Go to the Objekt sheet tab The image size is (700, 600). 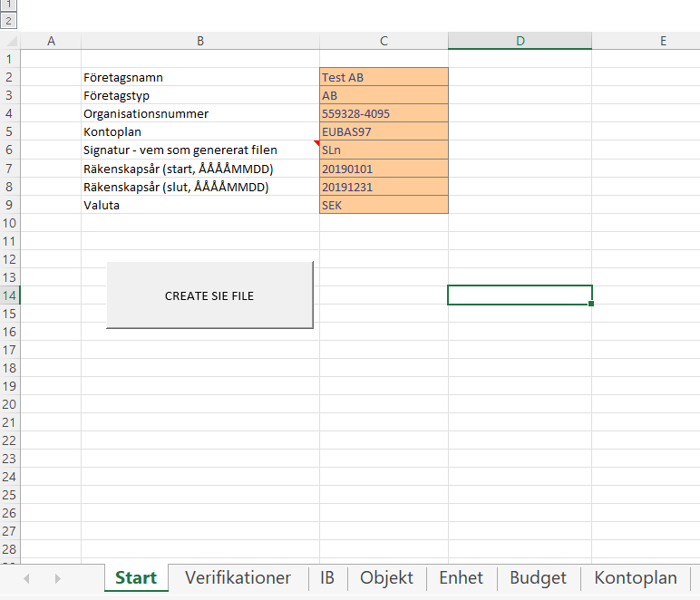(386, 578)
